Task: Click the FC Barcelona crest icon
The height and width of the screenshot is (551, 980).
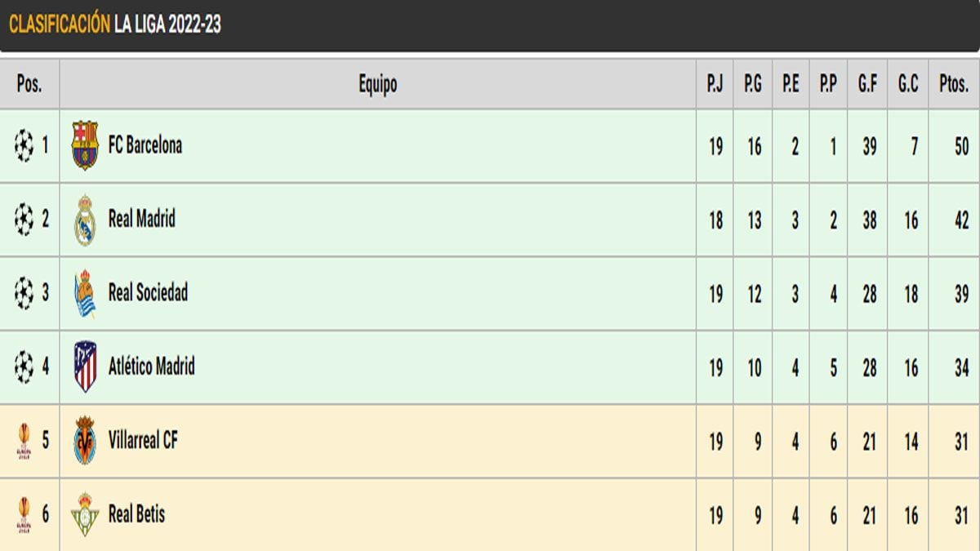Action: [85, 145]
